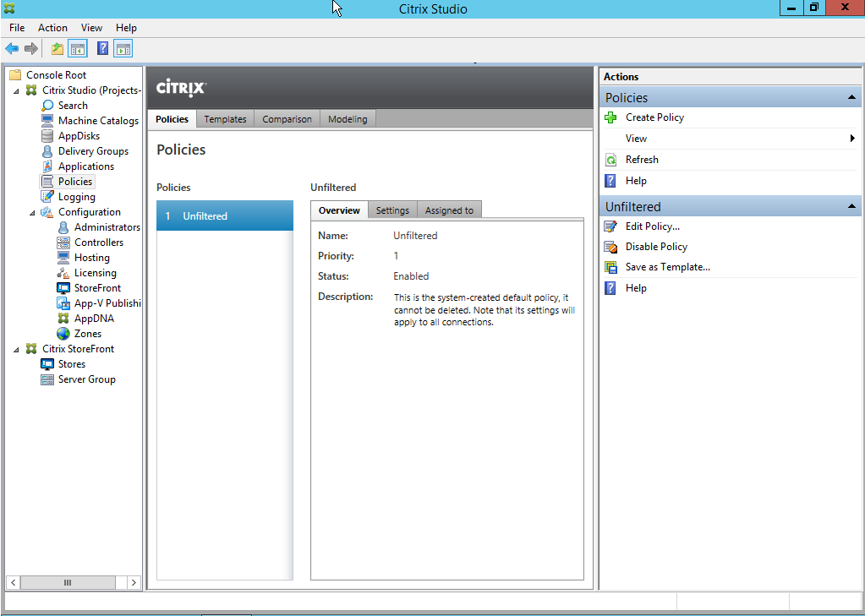Screen dimensions: 865x616
Task: Click Help under Policies actions
Action: [x=636, y=180]
